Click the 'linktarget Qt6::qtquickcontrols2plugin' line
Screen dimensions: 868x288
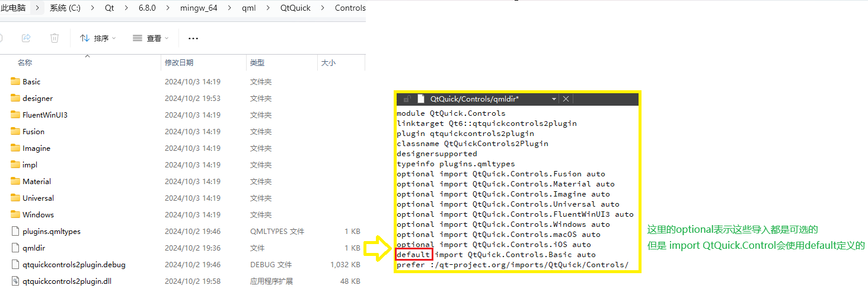click(x=487, y=124)
